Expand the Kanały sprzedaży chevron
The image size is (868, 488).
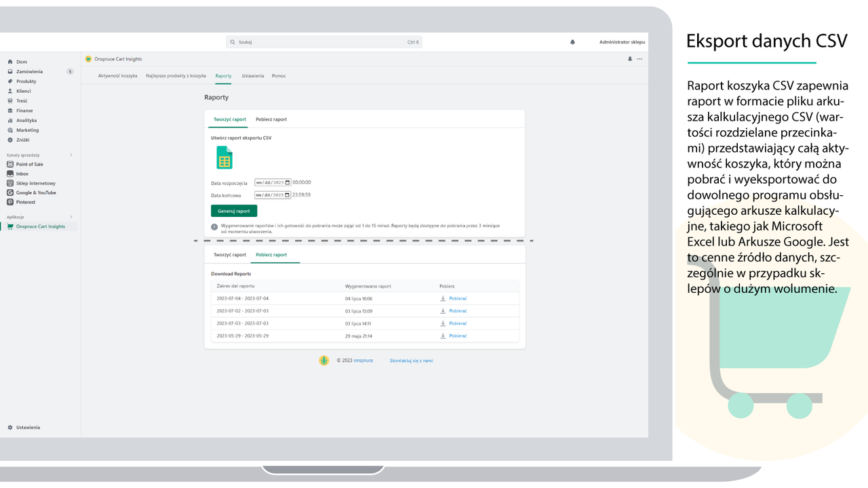pos(71,155)
